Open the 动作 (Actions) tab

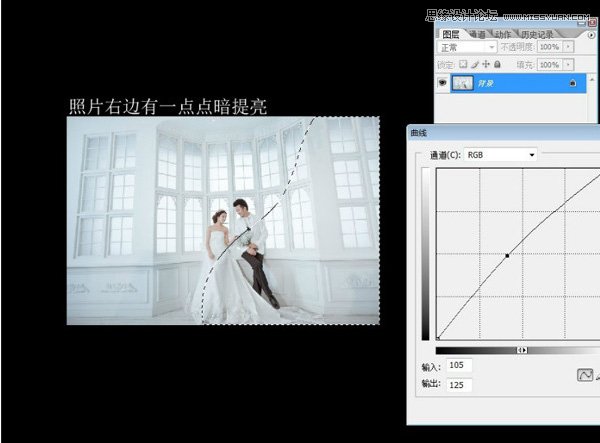pos(503,34)
